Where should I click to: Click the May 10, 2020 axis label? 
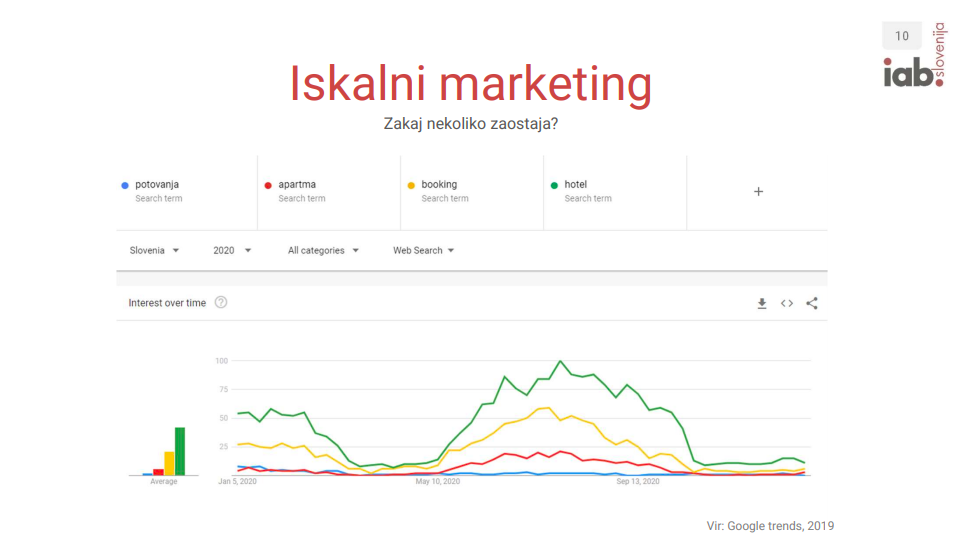pos(437,482)
